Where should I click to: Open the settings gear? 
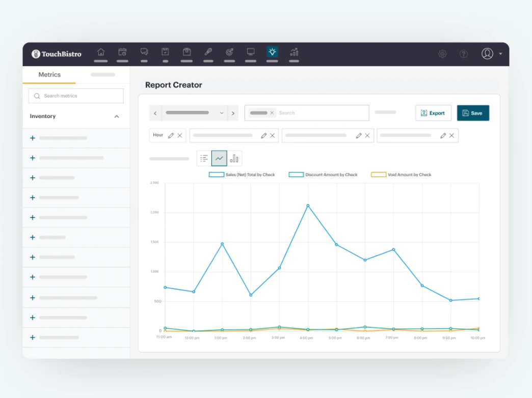coord(442,53)
